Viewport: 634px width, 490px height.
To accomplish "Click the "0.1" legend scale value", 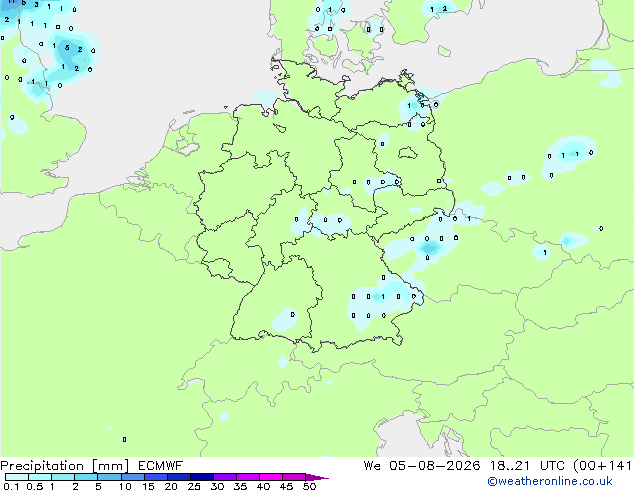I will click(x=11, y=486).
